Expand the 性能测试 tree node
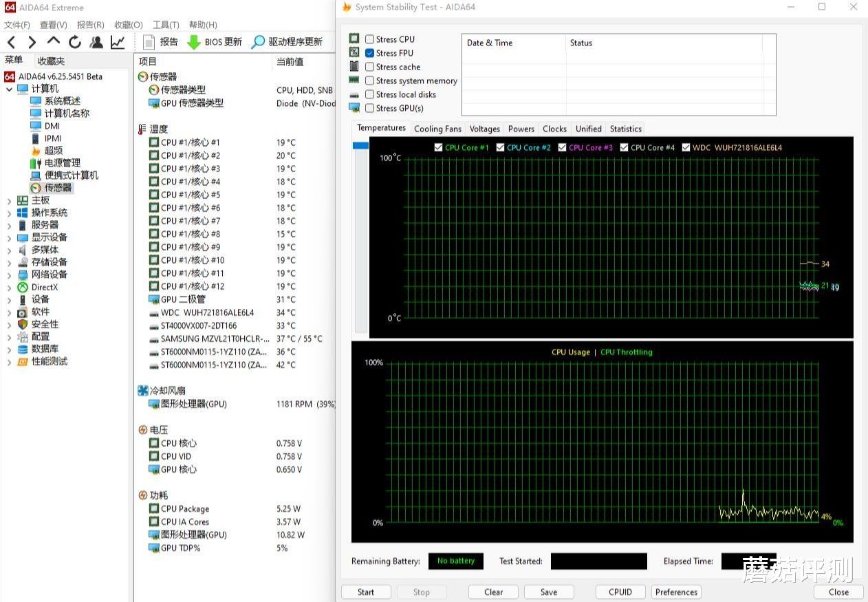This screenshot has height=602, width=868. pos(9,361)
